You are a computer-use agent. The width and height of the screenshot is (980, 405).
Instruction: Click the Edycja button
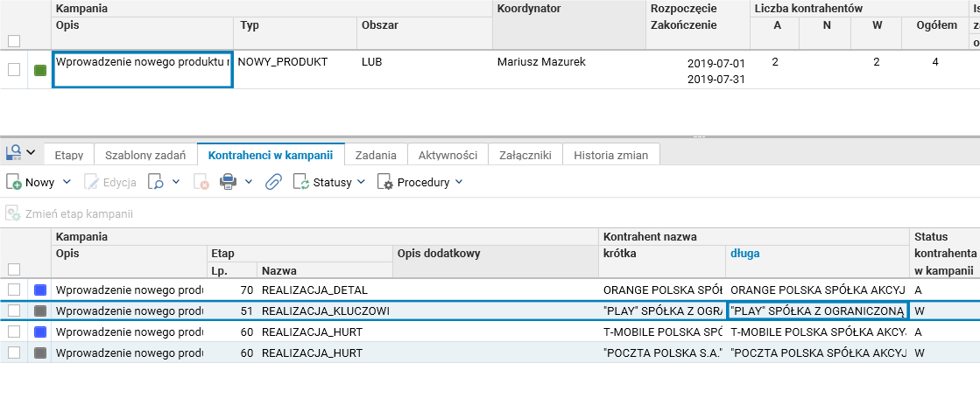coord(110,182)
